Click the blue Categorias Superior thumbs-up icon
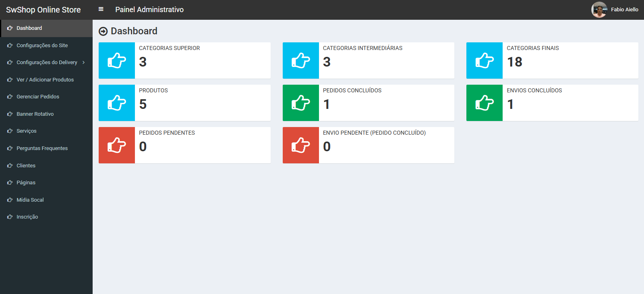 [x=117, y=60]
